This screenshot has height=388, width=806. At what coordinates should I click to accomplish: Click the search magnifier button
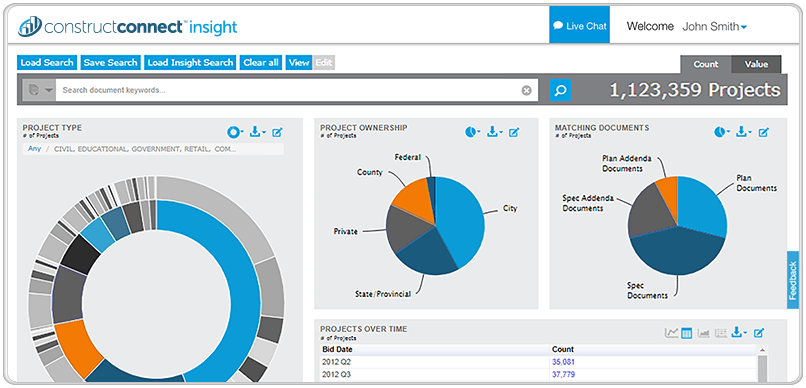pyautogui.click(x=560, y=90)
